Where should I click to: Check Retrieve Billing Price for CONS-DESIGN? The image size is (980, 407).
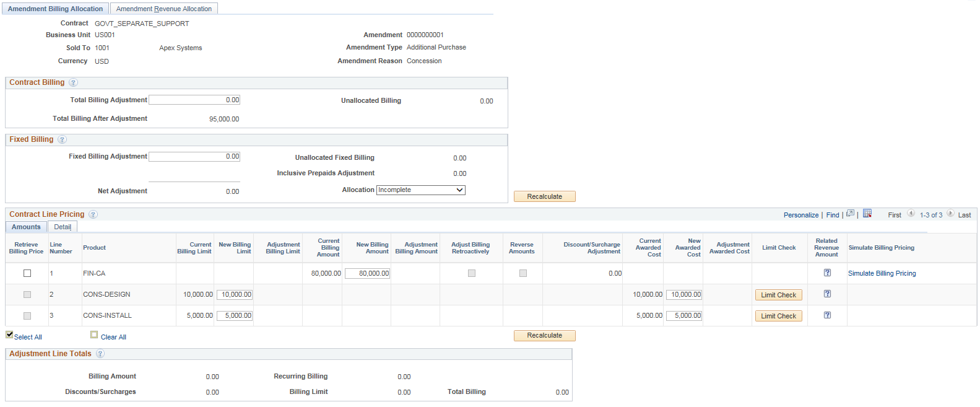(x=27, y=294)
